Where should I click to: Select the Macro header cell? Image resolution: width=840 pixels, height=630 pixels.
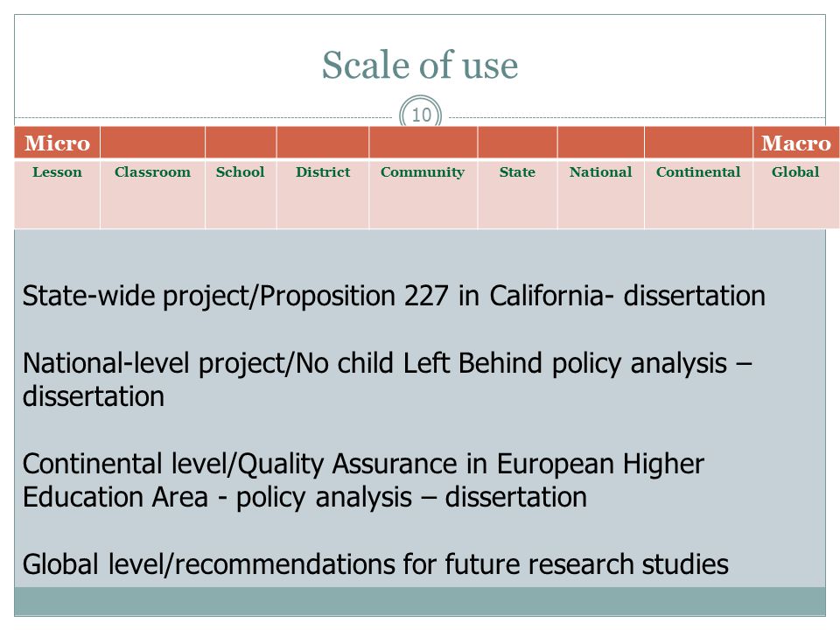pos(796,143)
